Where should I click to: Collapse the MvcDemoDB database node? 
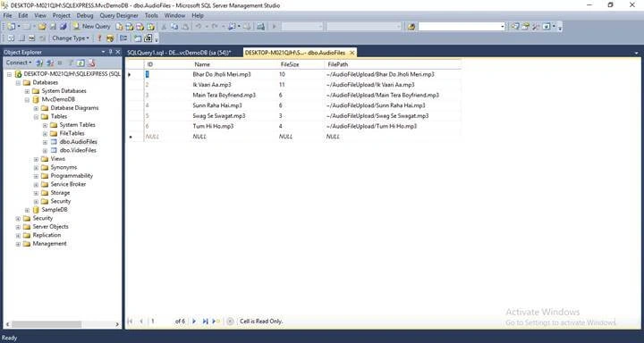point(27,99)
